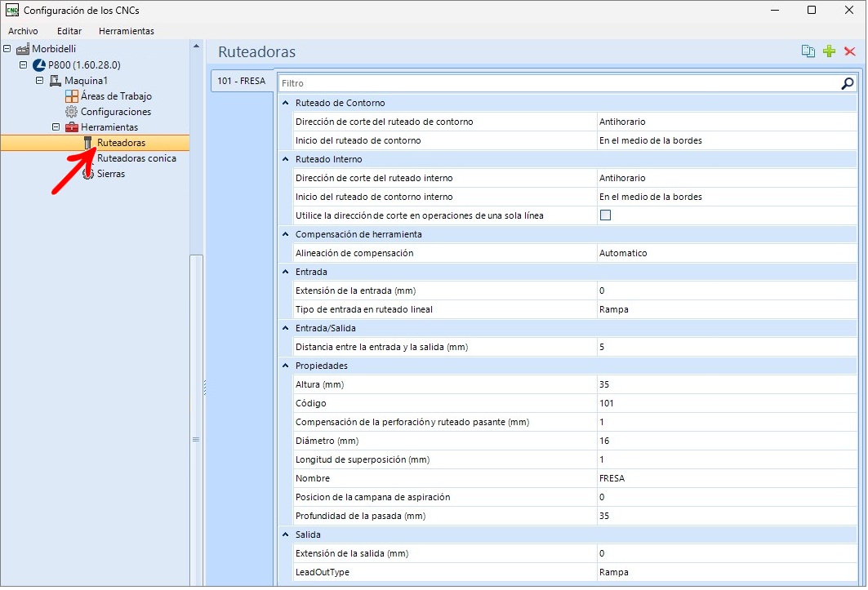Edit Alineación de compensación value Automatico

pyautogui.click(x=727, y=254)
